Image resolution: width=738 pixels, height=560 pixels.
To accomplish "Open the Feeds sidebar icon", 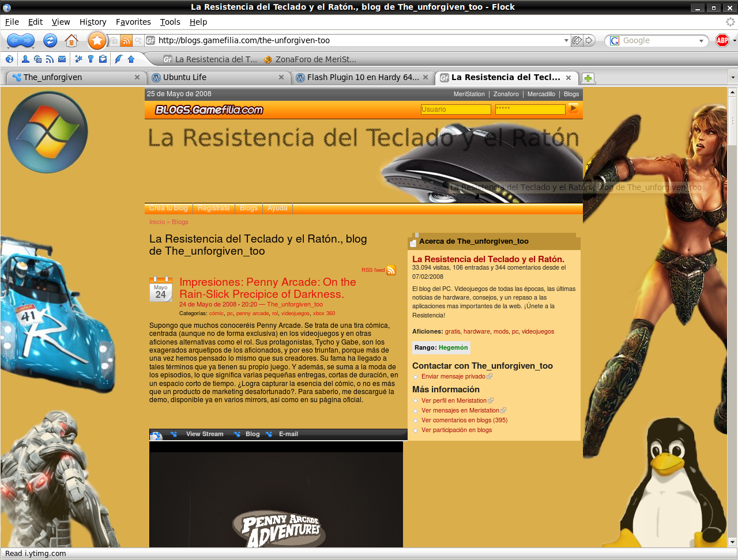I will [x=50, y=59].
